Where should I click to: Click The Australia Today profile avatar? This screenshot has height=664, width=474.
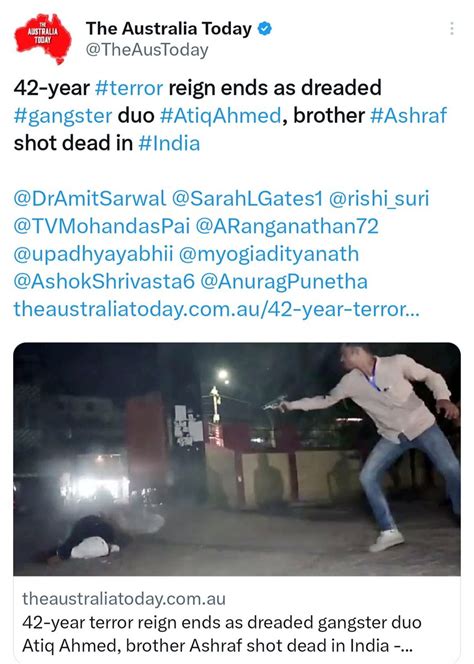point(42,39)
